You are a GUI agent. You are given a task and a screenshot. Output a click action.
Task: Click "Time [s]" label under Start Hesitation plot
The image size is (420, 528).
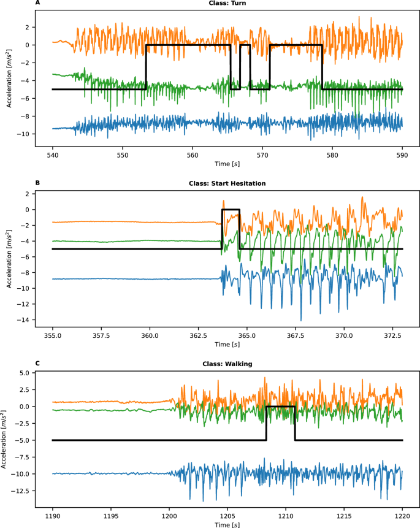[227, 345]
